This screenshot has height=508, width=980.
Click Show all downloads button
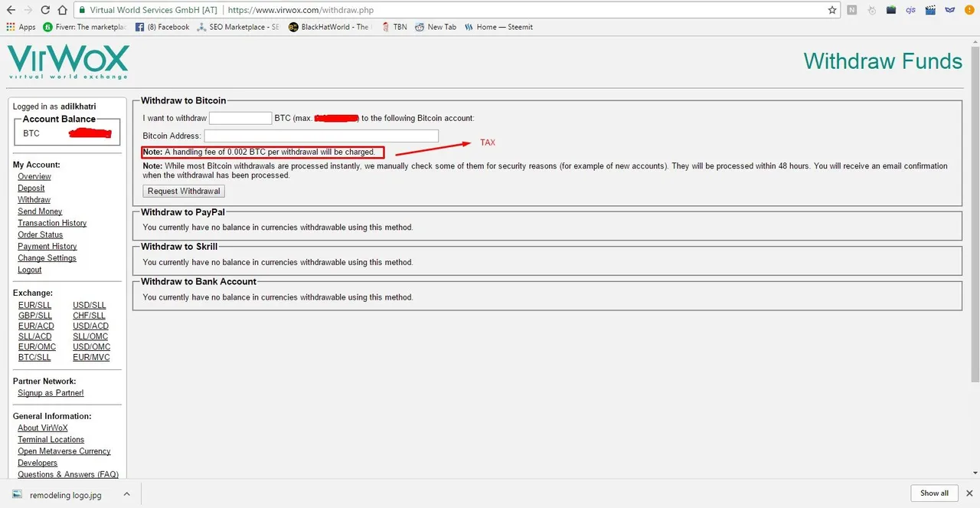pos(934,493)
